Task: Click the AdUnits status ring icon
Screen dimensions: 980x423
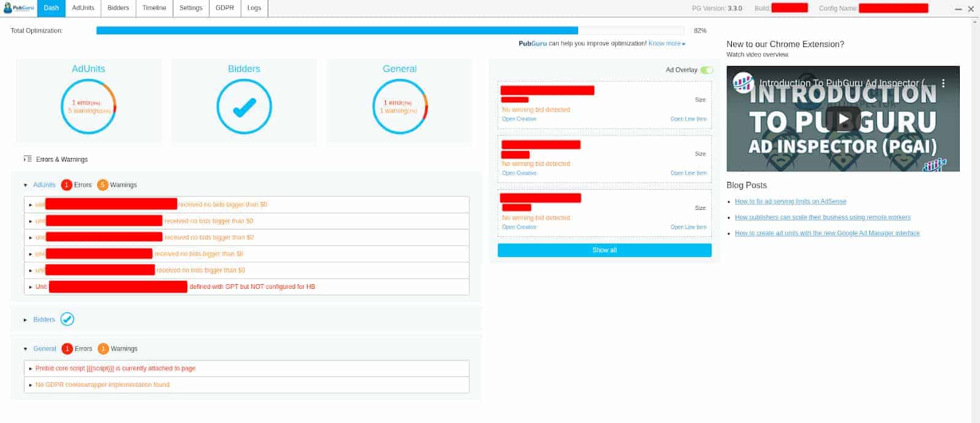Action: [x=88, y=107]
